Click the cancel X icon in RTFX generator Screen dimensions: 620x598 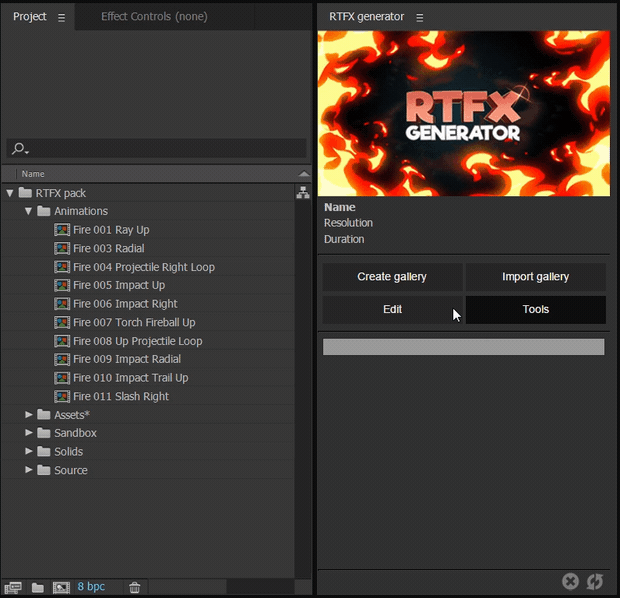570,581
